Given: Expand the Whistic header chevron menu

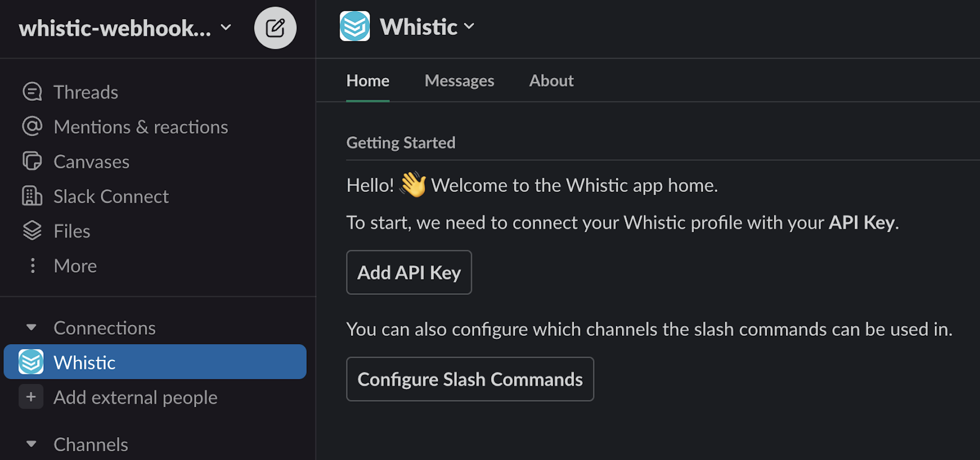Looking at the screenshot, I should click(469, 26).
